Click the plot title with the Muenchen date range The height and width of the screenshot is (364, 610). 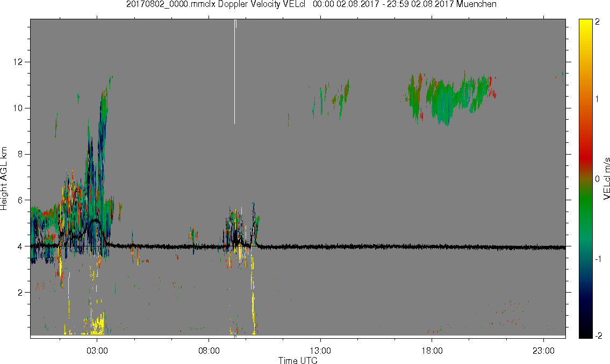(311, 4)
